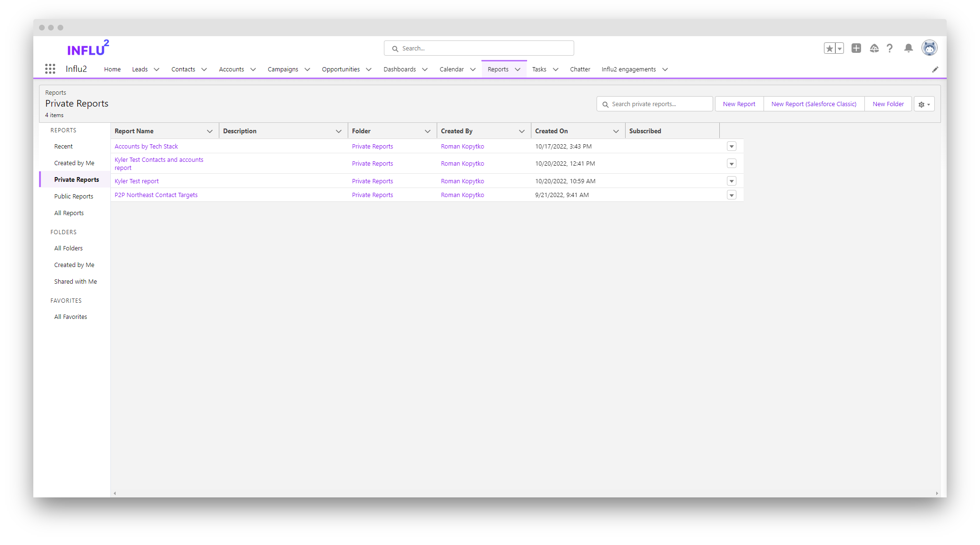
Task: Expand the Dashboards nav dropdown chevron
Action: 425,69
